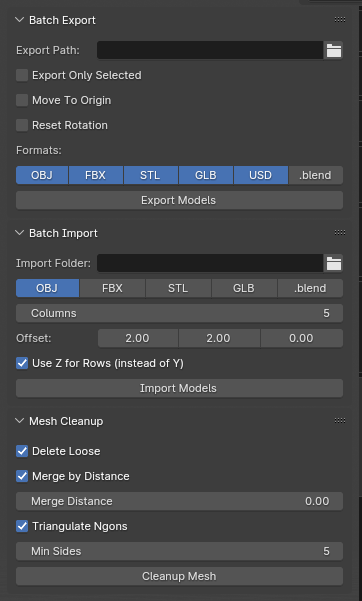This screenshot has height=601, width=362.
Task: Click the Batch Import panel title
Action: (64, 233)
